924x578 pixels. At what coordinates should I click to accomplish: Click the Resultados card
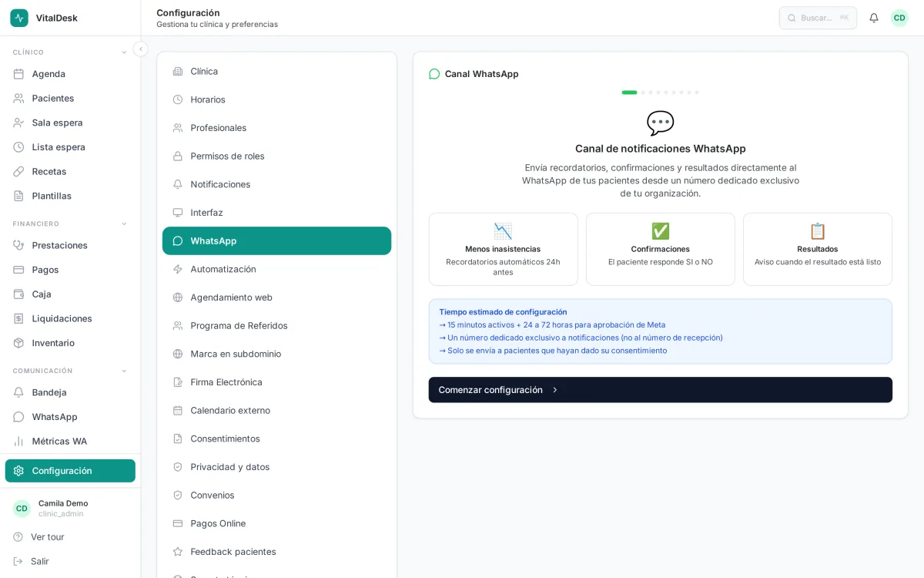point(817,249)
